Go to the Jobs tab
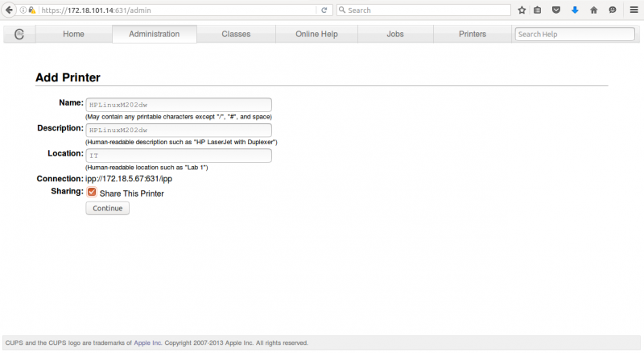 click(395, 34)
